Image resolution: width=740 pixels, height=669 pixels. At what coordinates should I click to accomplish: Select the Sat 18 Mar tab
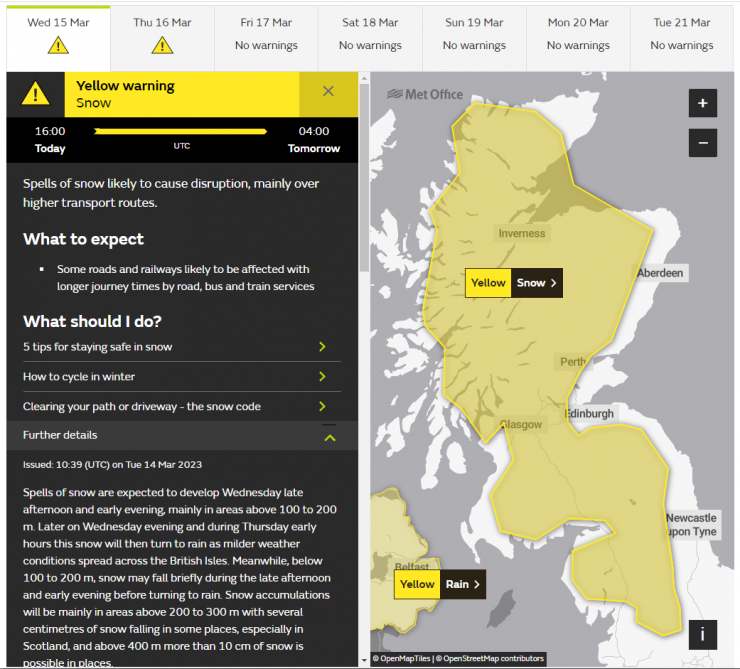point(370,34)
